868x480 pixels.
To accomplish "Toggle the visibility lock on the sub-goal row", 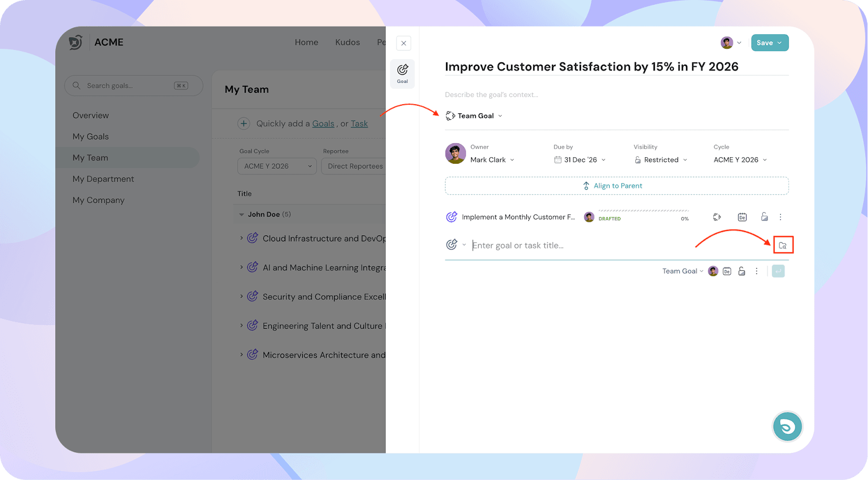I will pyautogui.click(x=764, y=217).
